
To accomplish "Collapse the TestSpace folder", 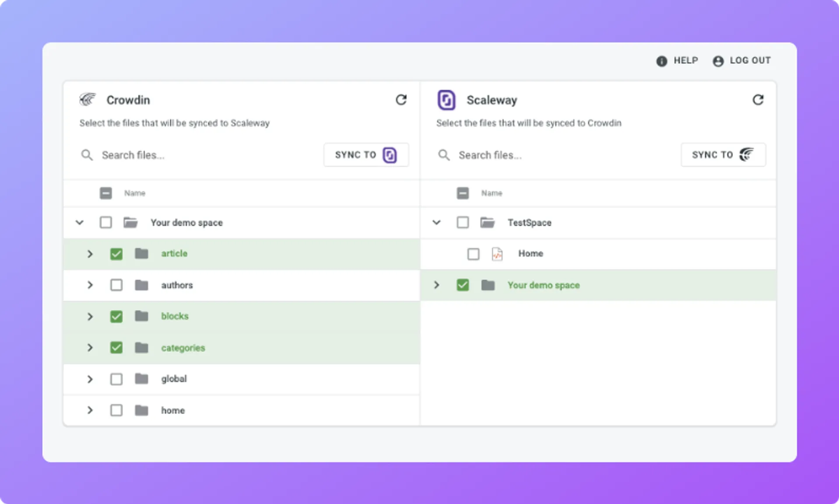I will pyautogui.click(x=437, y=222).
